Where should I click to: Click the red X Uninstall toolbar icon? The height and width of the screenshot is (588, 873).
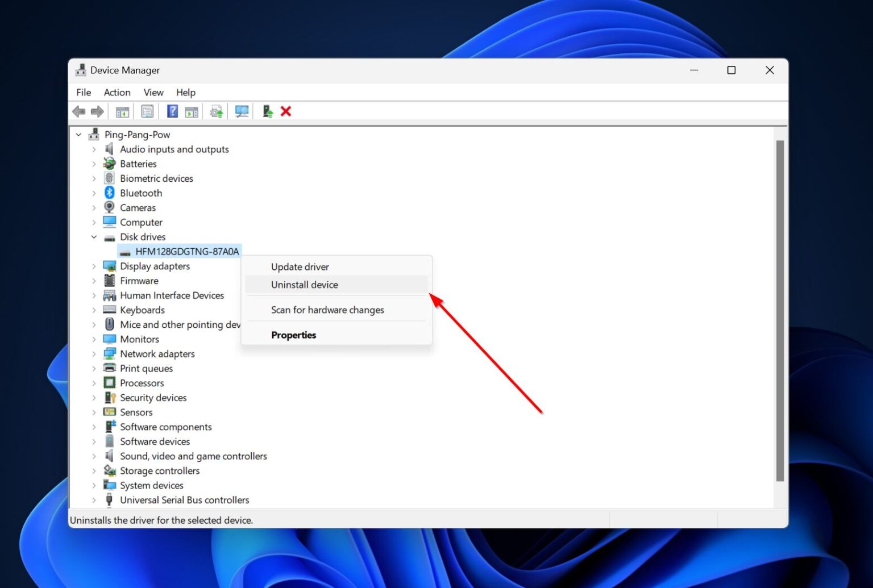click(x=286, y=111)
